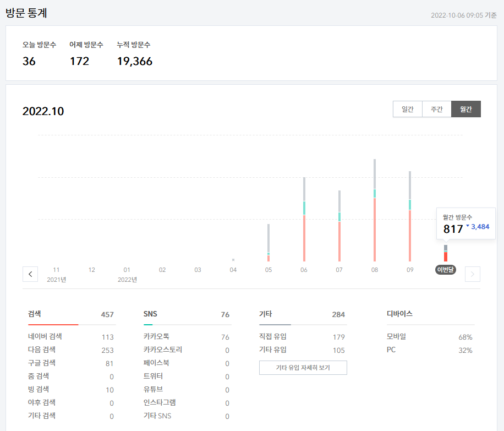Select the 11 2021년 axis label
This screenshot has width=504, height=431.
57,275
